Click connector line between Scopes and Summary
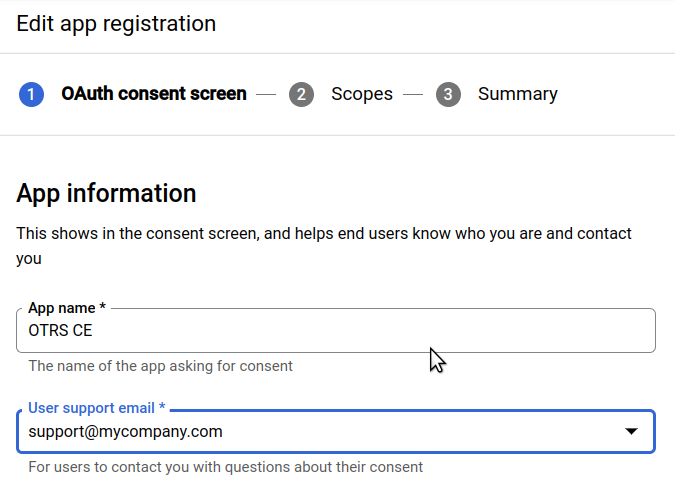675x489 pixels. [413, 94]
